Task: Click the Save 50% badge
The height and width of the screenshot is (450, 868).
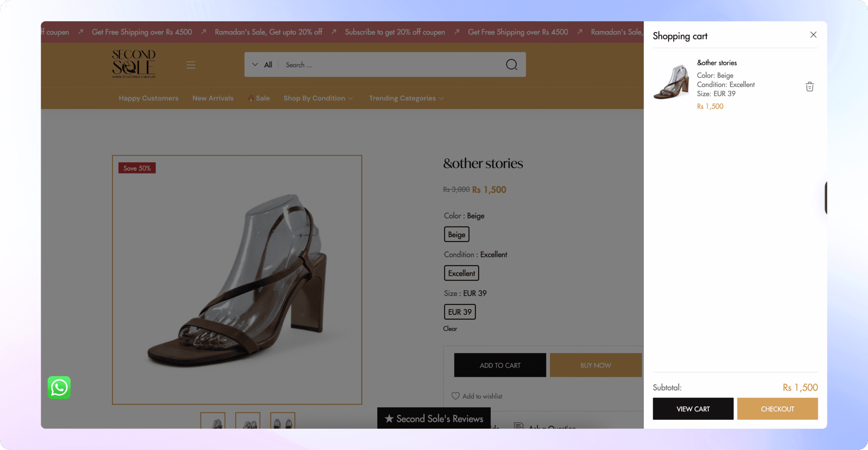Action: [137, 168]
